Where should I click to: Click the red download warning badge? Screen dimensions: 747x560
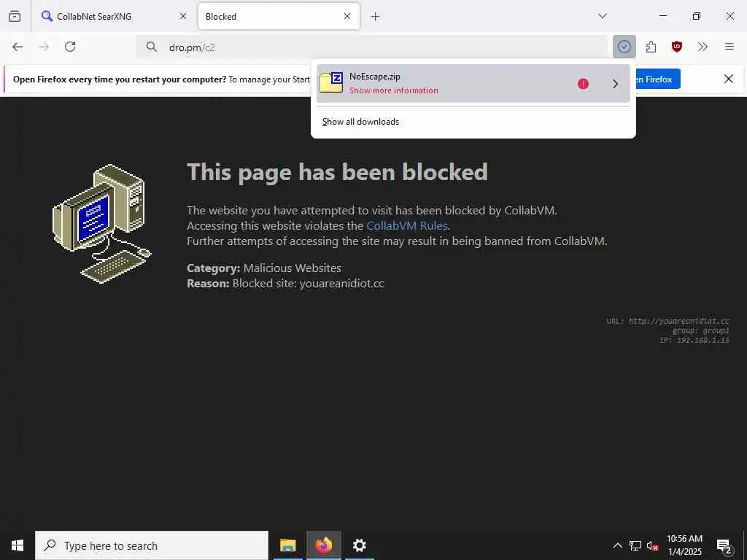[583, 84]
